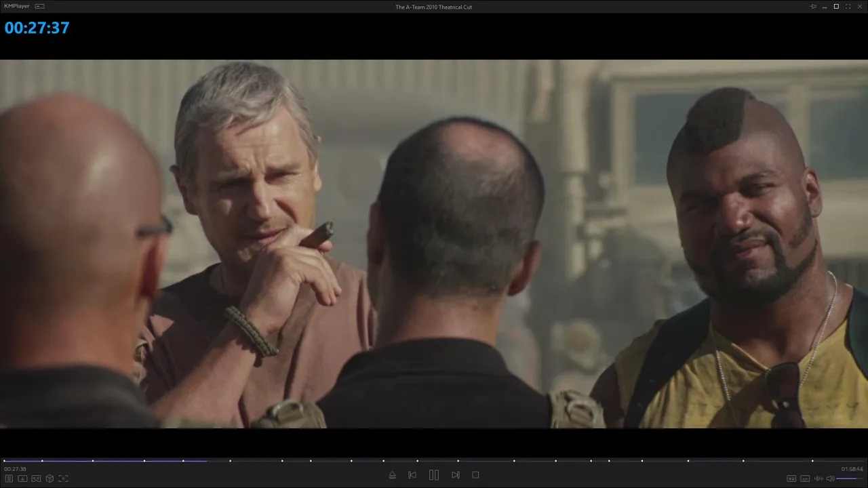This screenshot has width=868, height=488.
Task: Pause the movie playback
Action: 434,475
